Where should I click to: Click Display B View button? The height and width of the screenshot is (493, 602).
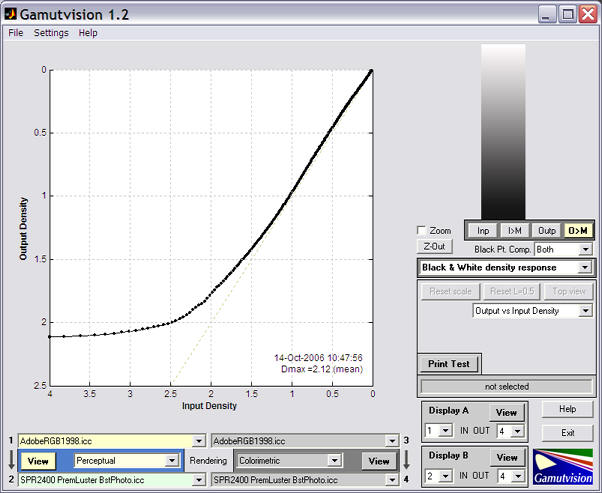[x=507, y=458]
